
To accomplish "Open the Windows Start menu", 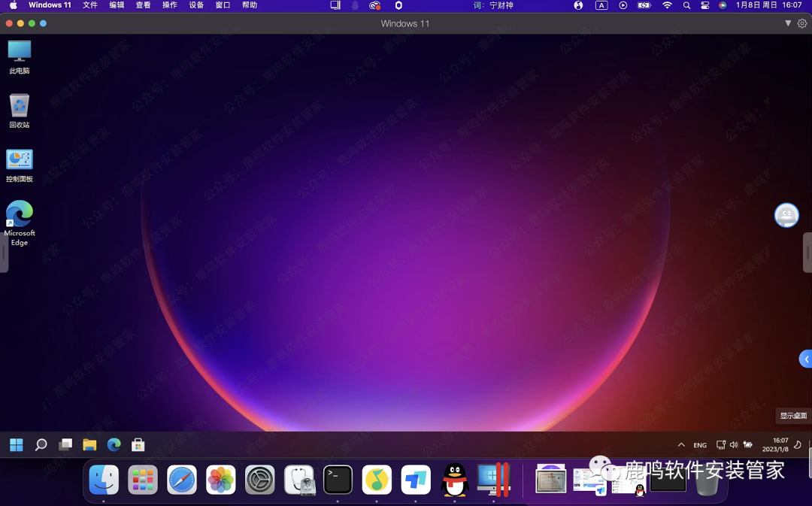I will pyautogui.click(x=17, y=445).
